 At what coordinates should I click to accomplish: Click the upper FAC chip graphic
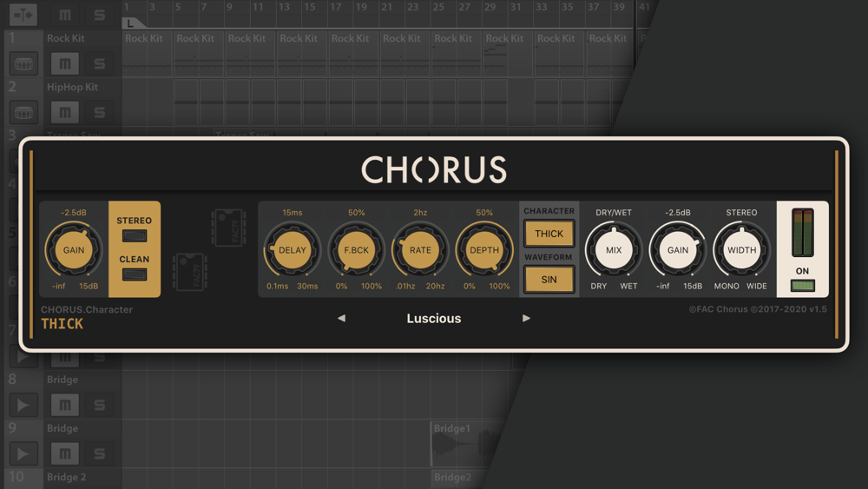coord(228,228)
